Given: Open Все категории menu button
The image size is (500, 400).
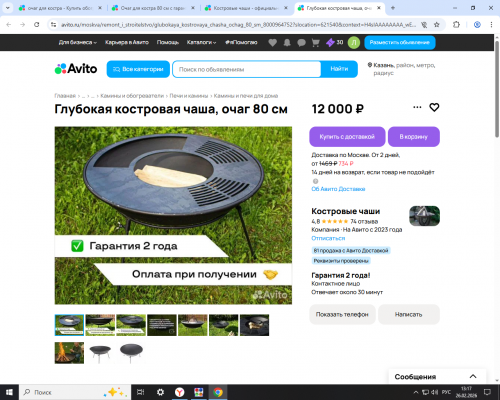Looking at the screenshot, I should 138,69.
